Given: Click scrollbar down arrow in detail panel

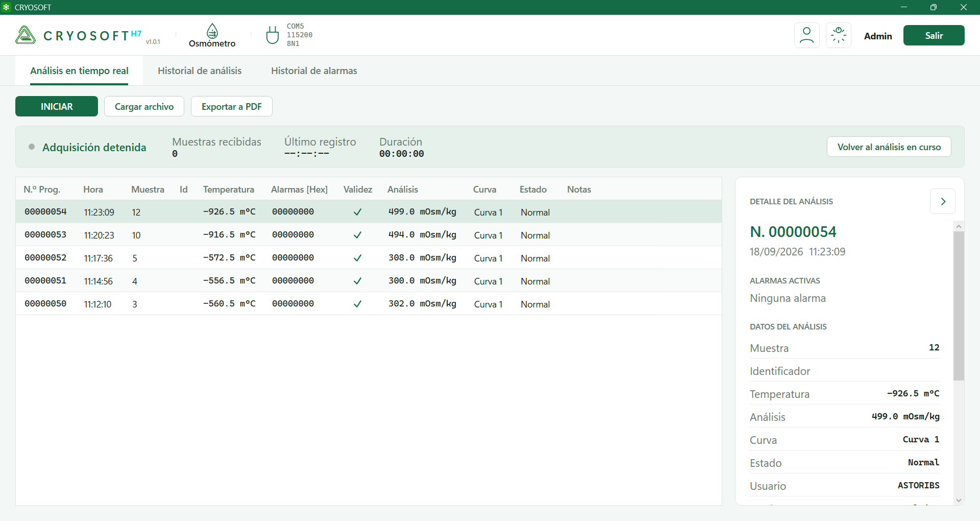Looking at the screenshot, I should (x=959, y=501).
